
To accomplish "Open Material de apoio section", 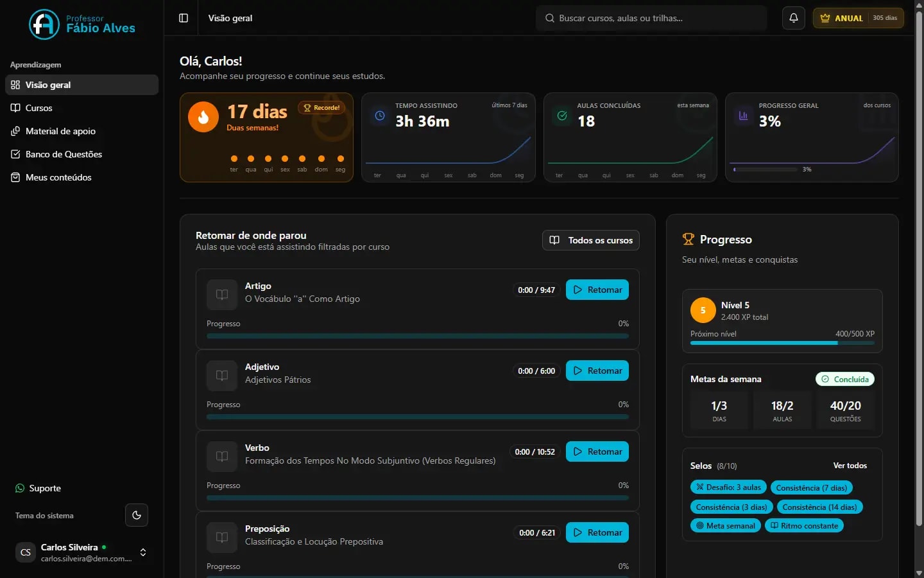I will [81, 131].
